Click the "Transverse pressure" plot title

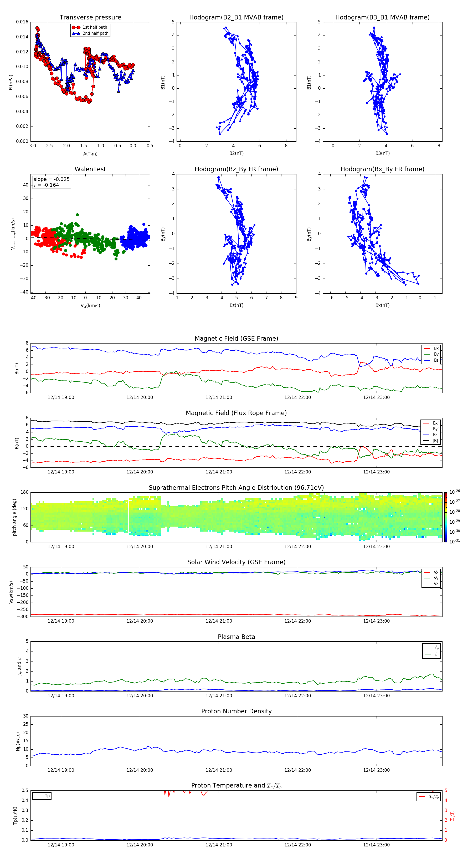pyautogui.click(x=90, y=18)
